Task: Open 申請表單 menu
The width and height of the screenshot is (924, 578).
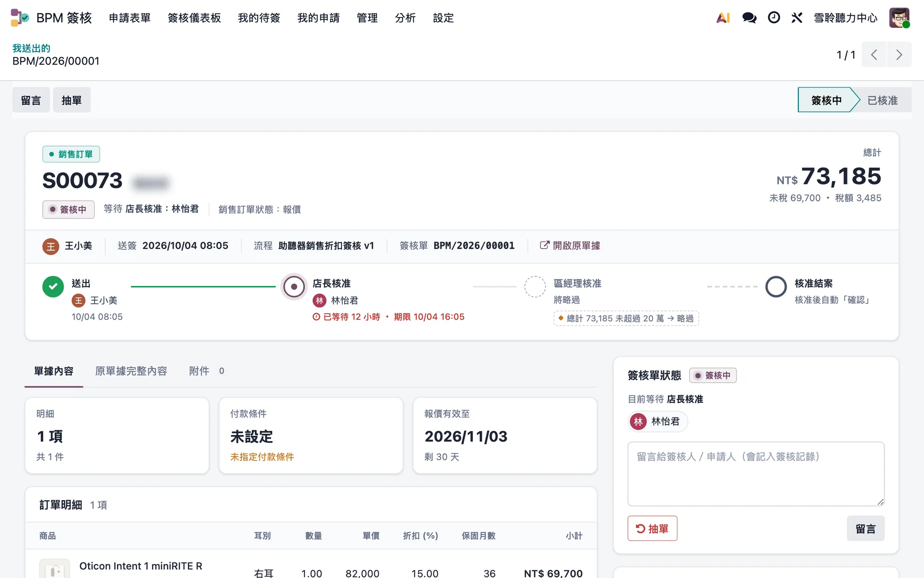Action: pyautogui.click(x=130, y=18)
